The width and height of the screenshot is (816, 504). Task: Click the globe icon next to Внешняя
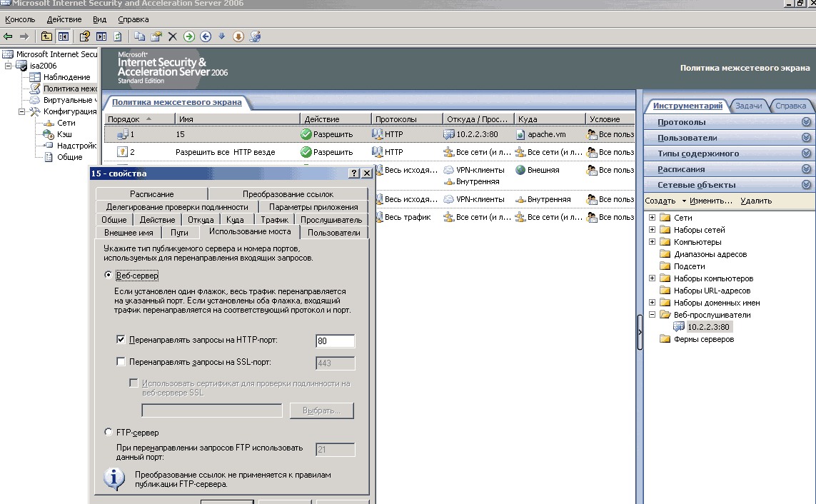tap(520, 170)
